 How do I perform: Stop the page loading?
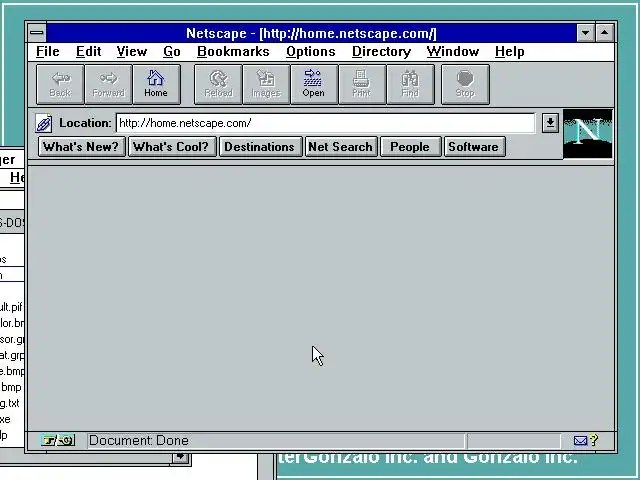pos(465,84)
